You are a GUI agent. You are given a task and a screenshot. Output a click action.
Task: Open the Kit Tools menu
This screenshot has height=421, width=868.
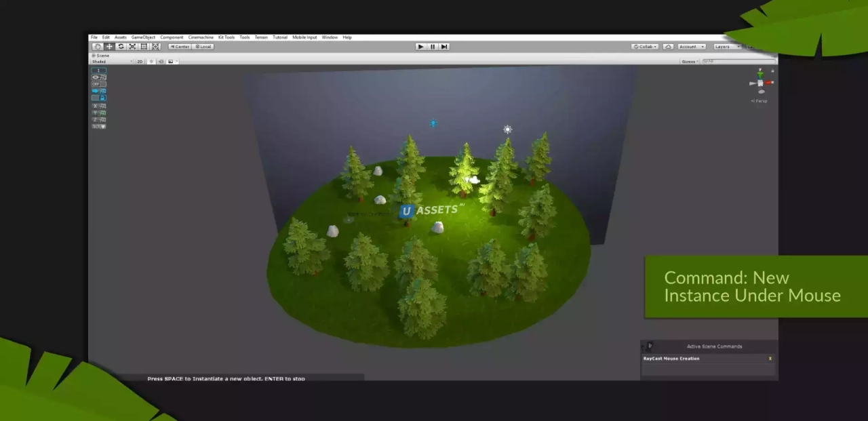click(x=226, y=37)
